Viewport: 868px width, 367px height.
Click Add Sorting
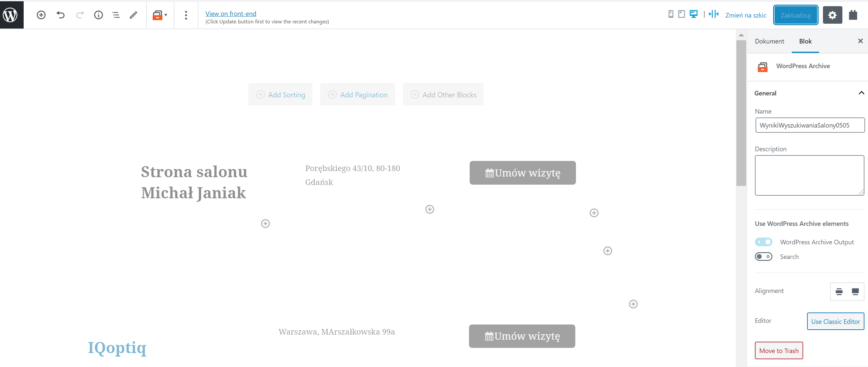(x=280, y=95)
